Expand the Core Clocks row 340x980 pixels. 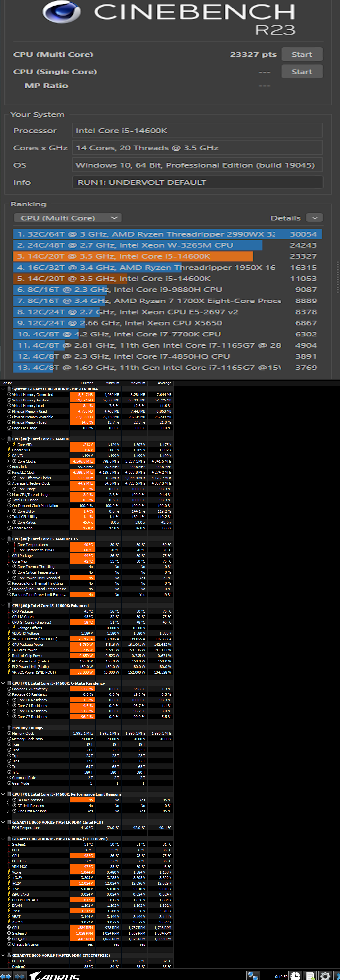(x=8, y=461)
